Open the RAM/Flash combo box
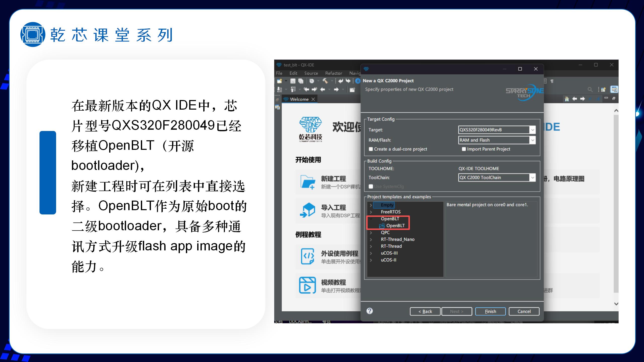 click(532, 140)
